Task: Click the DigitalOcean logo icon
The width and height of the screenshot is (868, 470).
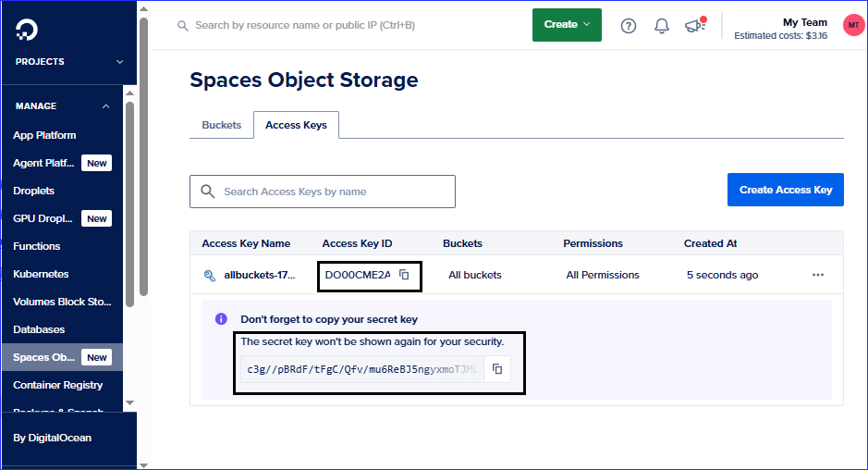Action: pos(27,30)
